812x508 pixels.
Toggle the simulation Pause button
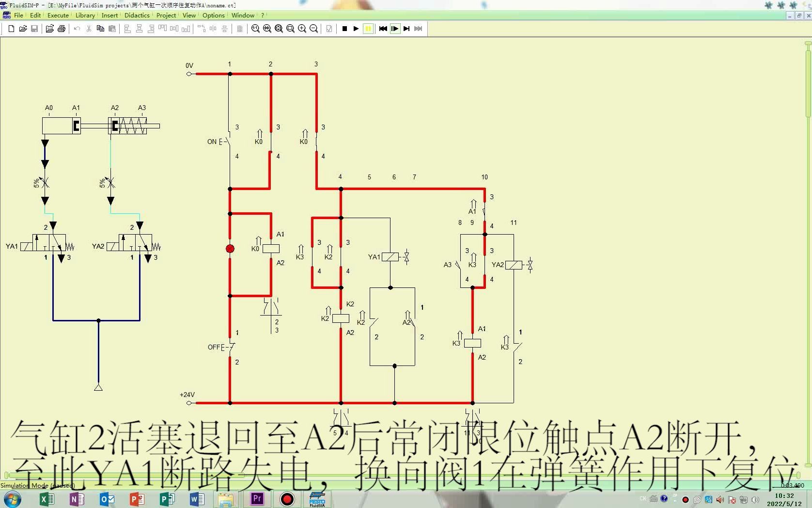(368, 29)
